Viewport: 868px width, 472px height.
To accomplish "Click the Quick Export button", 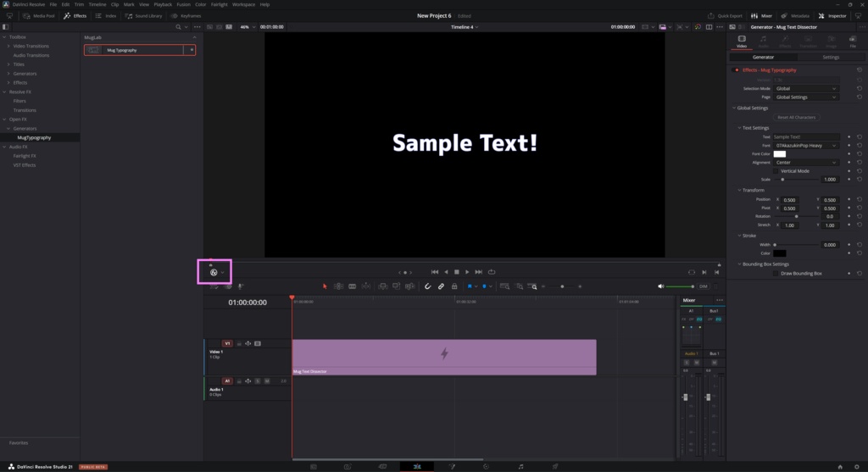I will [725, 16].
